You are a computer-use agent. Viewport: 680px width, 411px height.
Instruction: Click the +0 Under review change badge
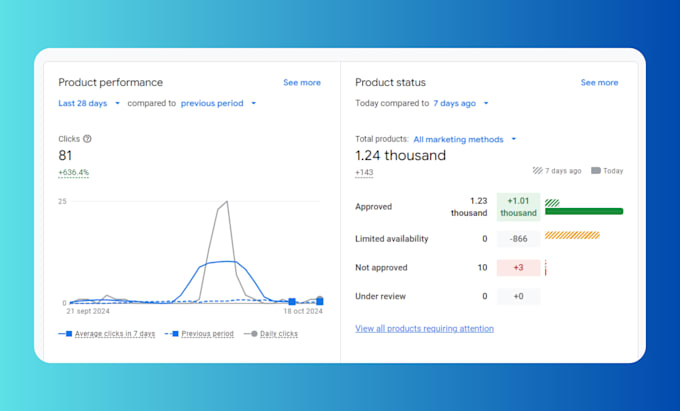click(x=518, y=297)
